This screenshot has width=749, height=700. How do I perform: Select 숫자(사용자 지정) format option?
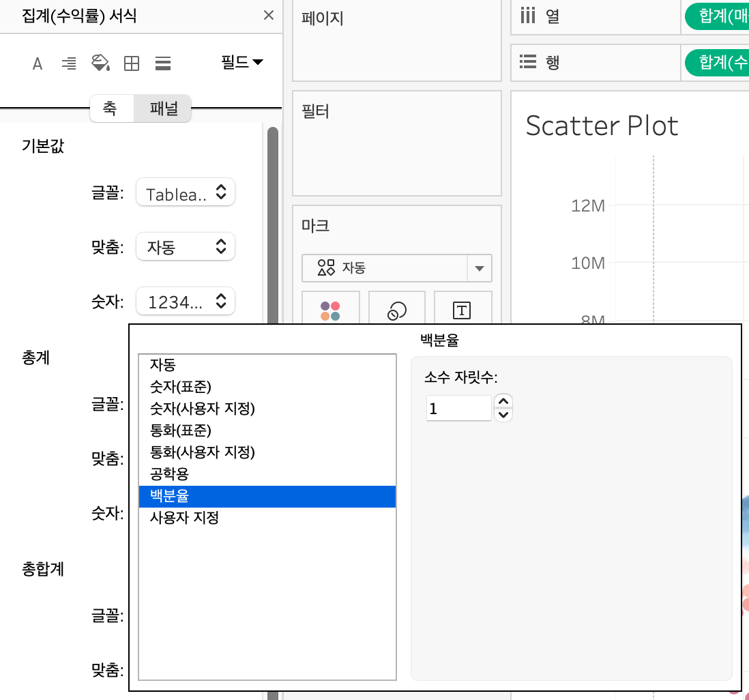click(x=267, y=409)
